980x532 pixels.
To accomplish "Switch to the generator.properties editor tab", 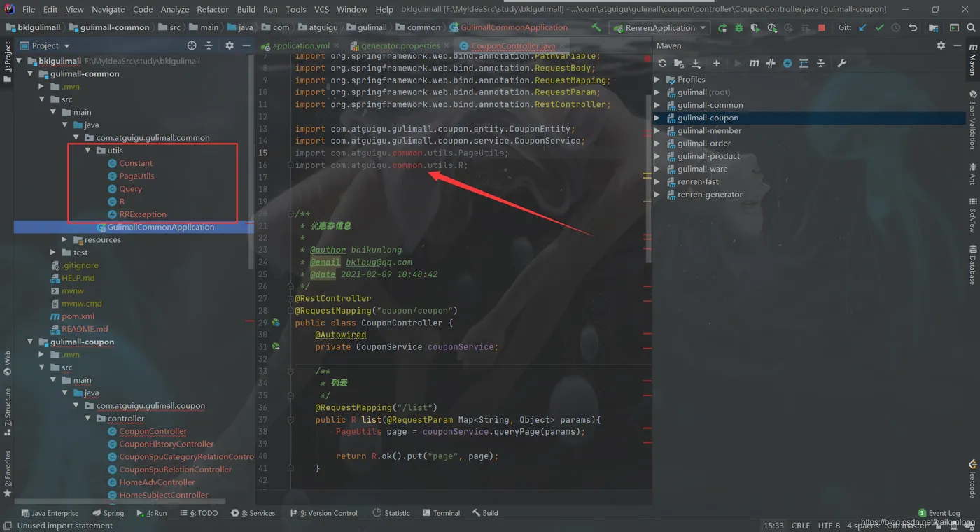I will [x=400, y=45].
